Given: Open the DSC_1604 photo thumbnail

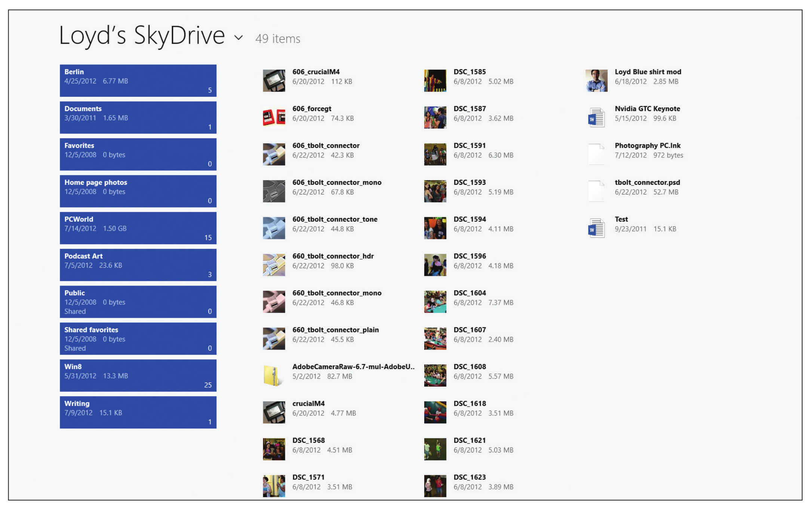Looking at the screenshot, I should pos(435,302).
